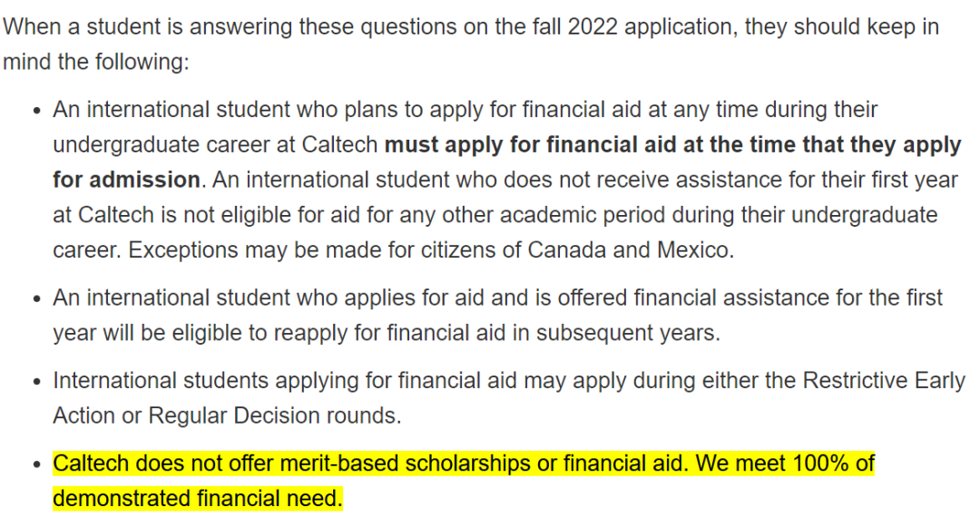Screen dimensions: 980x527
Task: Click 'undergraduate career at Caltech' text
Action: (x=215, y=144)
